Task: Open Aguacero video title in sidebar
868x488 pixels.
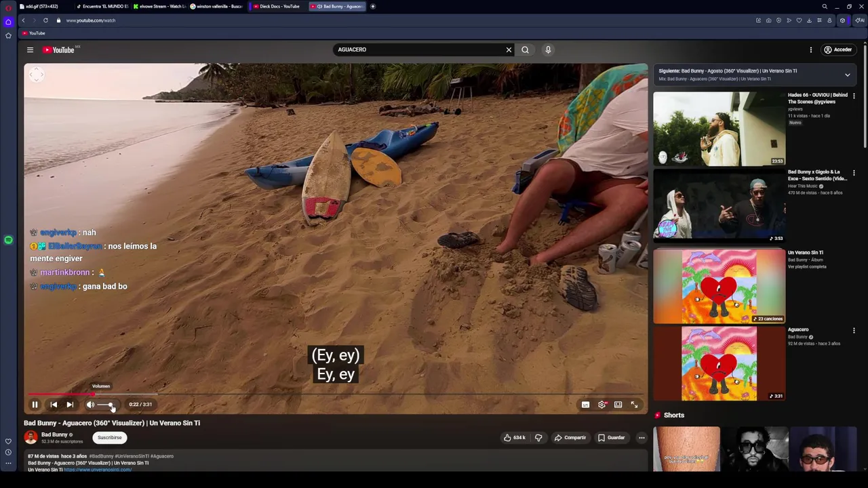Action: pos(798,329)
